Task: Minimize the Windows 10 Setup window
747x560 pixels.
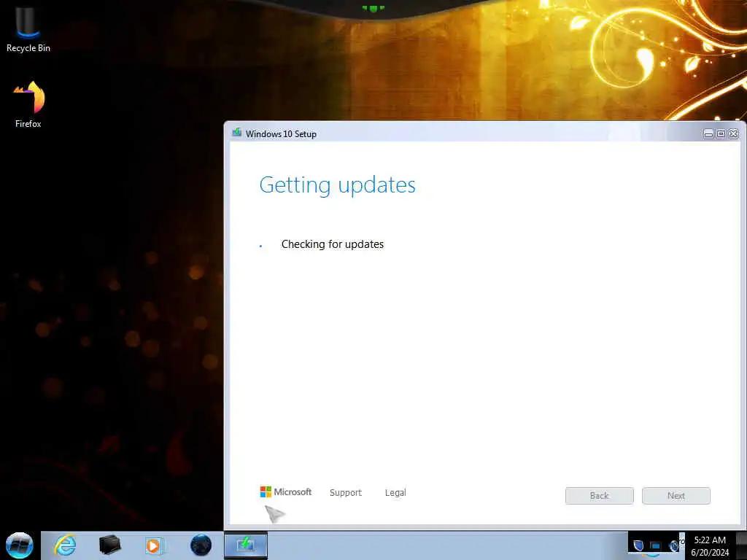Action: (x=708, y=134)
